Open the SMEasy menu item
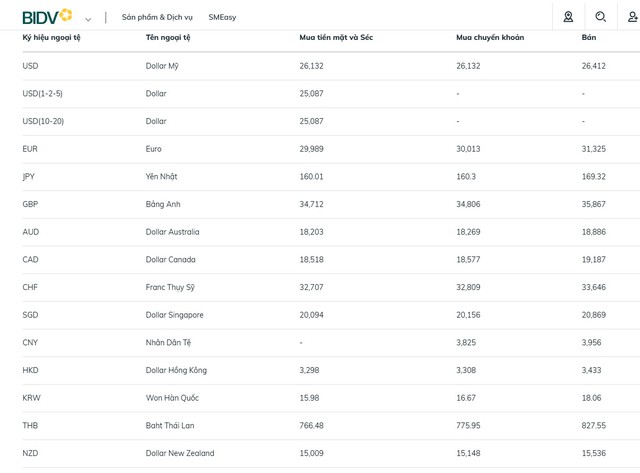Screen dimensions: 640x473 point(222,17)
